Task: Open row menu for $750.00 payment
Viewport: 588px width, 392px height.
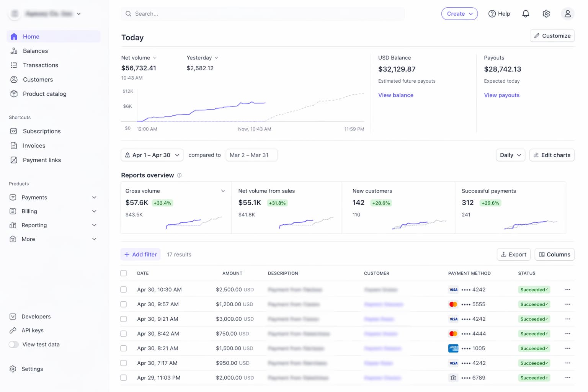Action: 568,334
